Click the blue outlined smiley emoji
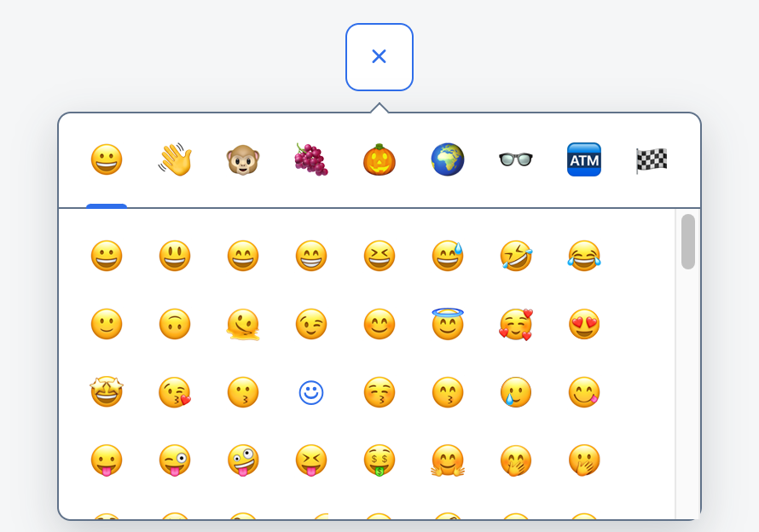This screenshot has height=532, width=759. [311, 392]
